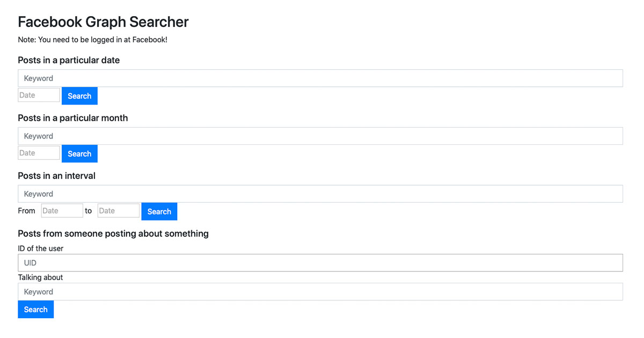Click the 'ID of the user' label
644x338 pixels.
[x=41, y=248]
